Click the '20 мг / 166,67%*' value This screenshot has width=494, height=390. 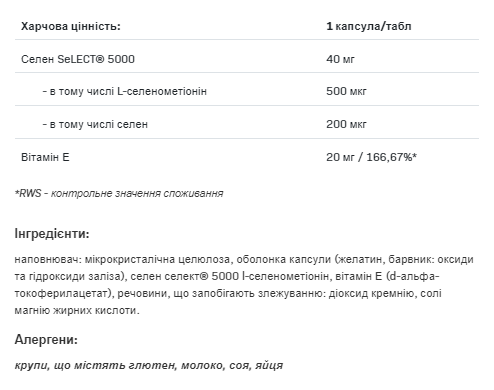tap(371, 157)
